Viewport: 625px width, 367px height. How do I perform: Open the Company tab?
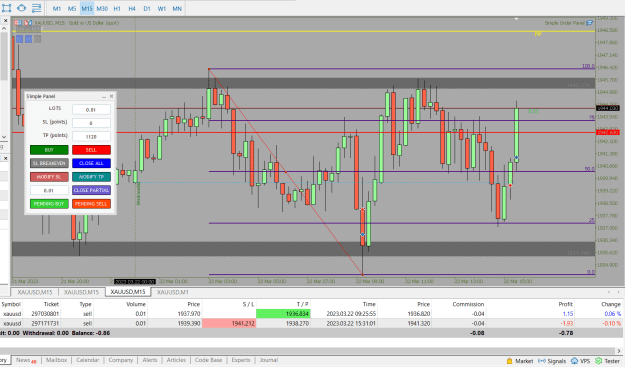(x=120, y=360)
